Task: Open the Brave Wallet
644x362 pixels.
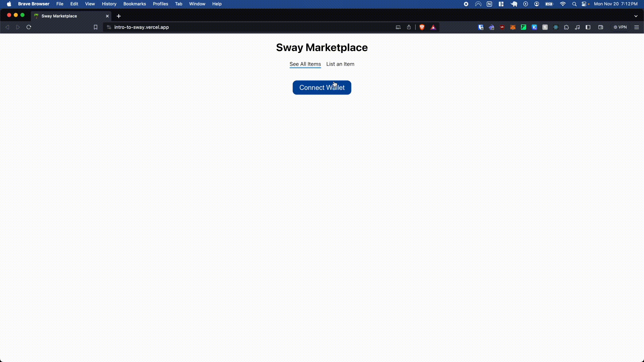Action: pos(601,27)
